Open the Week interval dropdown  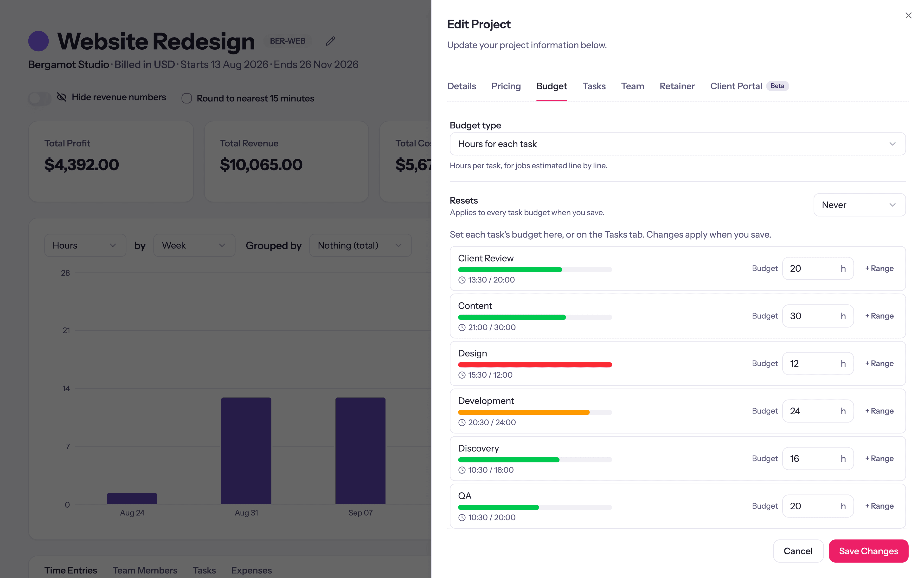[x=194, y=245]
